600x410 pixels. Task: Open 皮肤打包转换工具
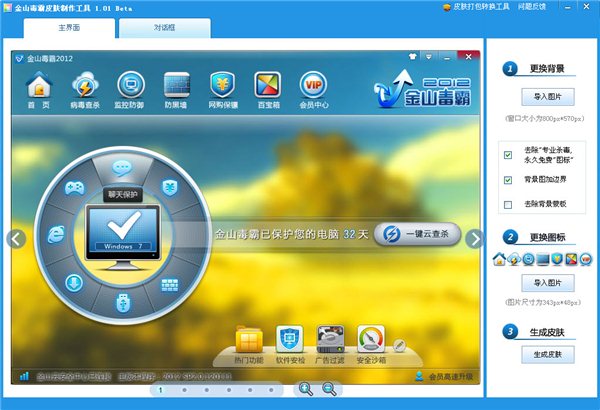[x=477, y=7]
